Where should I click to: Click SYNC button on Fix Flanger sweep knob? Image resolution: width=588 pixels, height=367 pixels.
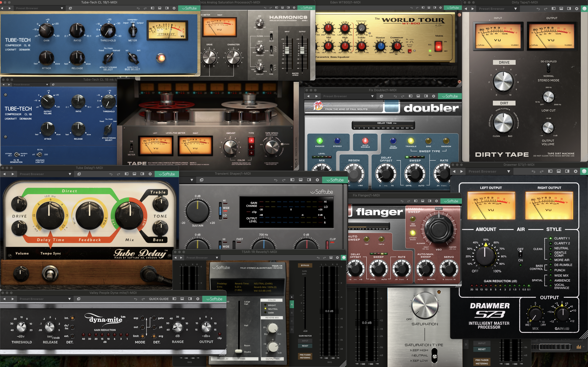click(x=439, y=208)
